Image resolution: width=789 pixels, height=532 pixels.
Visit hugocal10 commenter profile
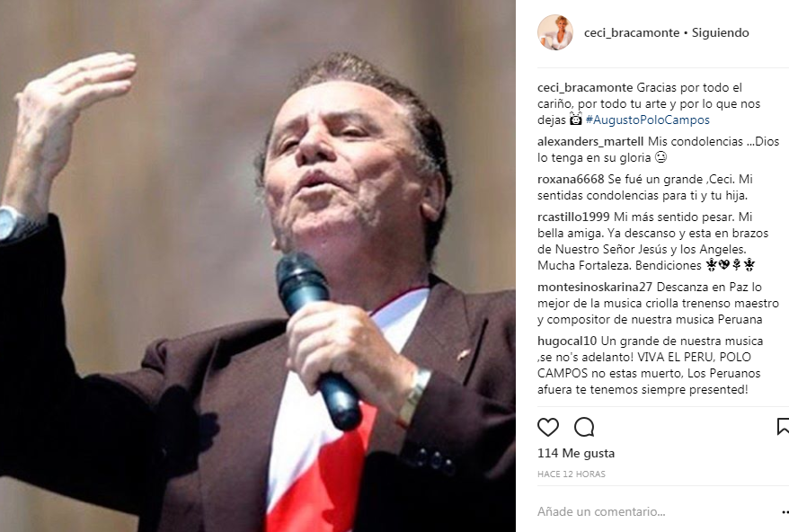[567, 341]
